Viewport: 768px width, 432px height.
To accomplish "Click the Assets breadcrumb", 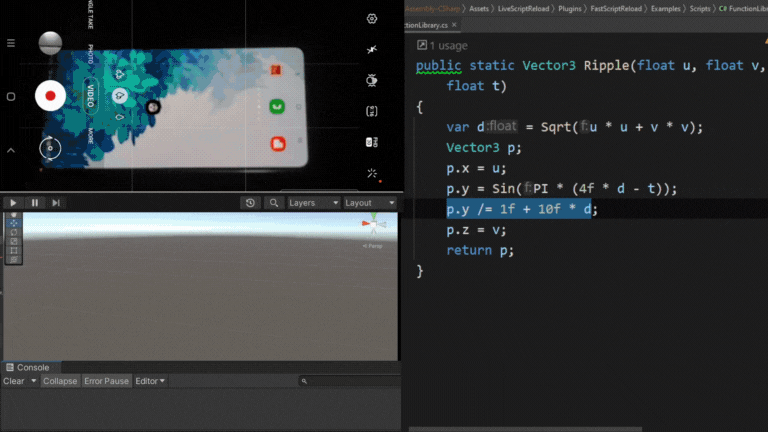I will 479,8.
